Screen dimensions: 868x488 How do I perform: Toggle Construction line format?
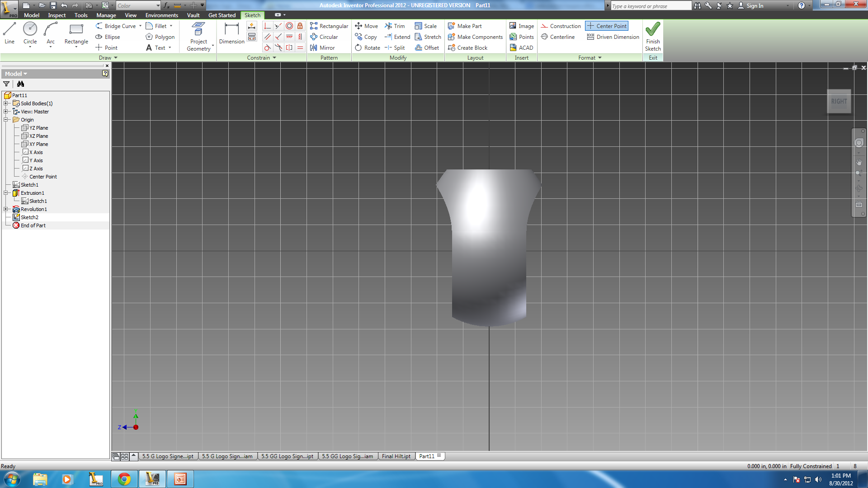point(561,26)
